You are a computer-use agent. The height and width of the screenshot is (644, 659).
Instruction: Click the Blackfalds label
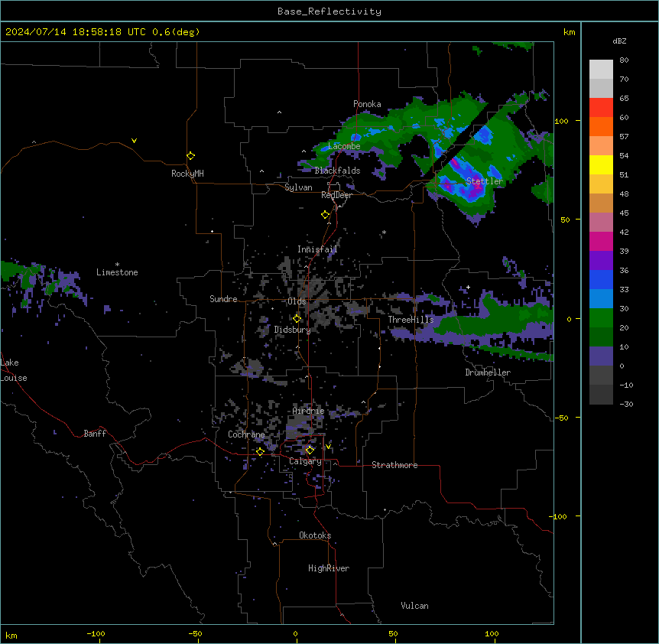(x=337, y=171)
